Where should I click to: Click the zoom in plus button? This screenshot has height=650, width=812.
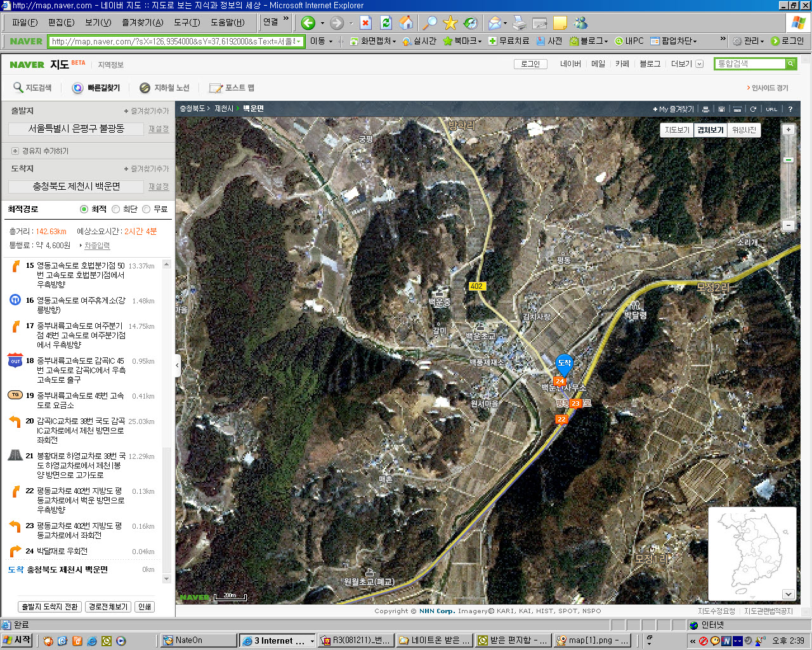789,129
